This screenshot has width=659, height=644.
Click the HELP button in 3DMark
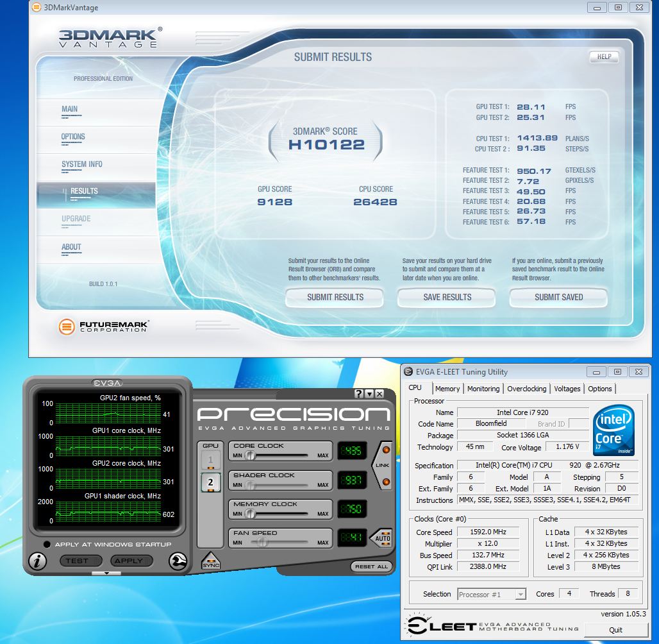coord(604,56)
